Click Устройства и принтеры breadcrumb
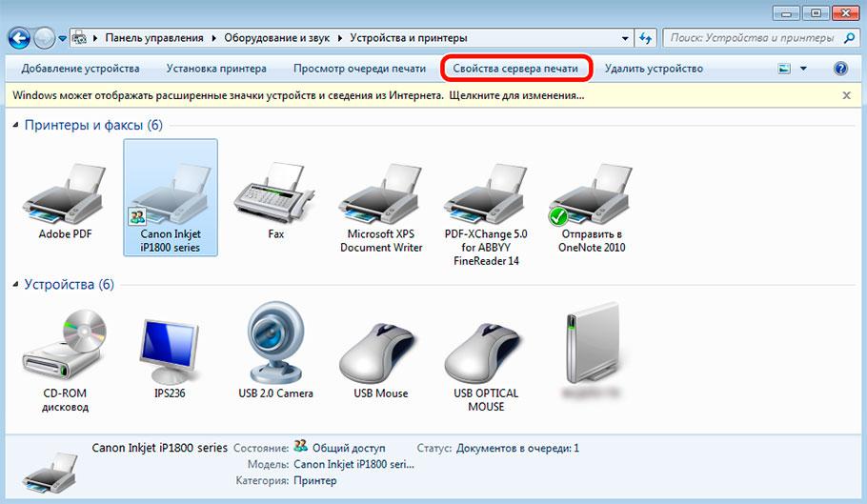Screen dimensions: 867x504 (409, 38)
